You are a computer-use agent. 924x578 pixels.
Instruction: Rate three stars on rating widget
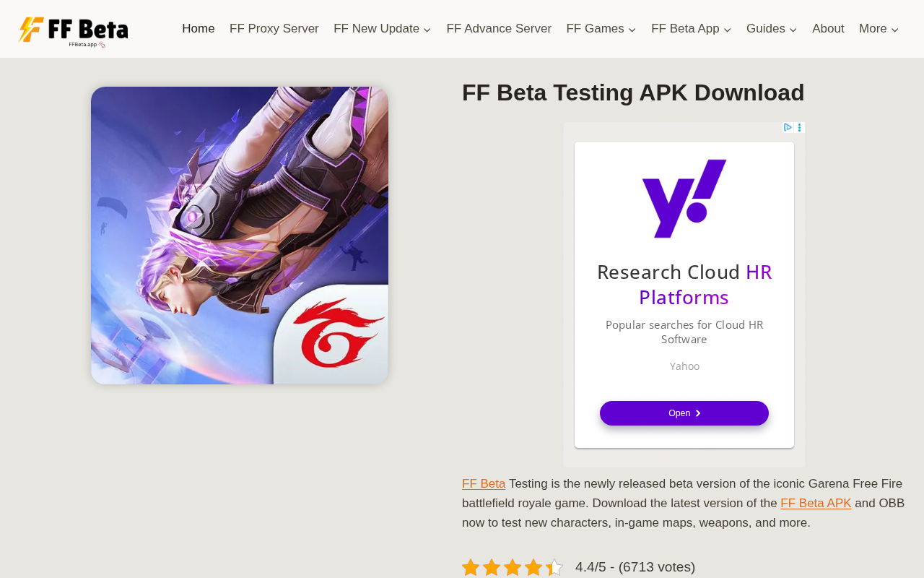pyautogui.click(x=513, y=567)
